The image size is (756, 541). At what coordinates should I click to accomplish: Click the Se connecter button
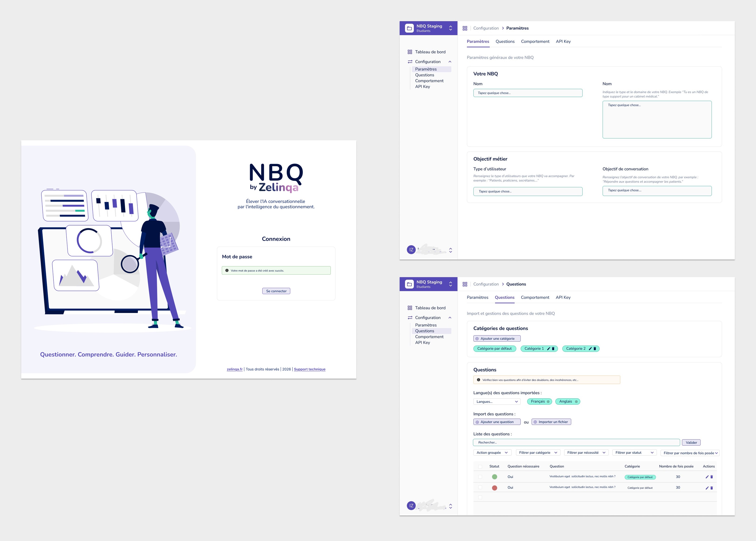(x=276, y=291)
